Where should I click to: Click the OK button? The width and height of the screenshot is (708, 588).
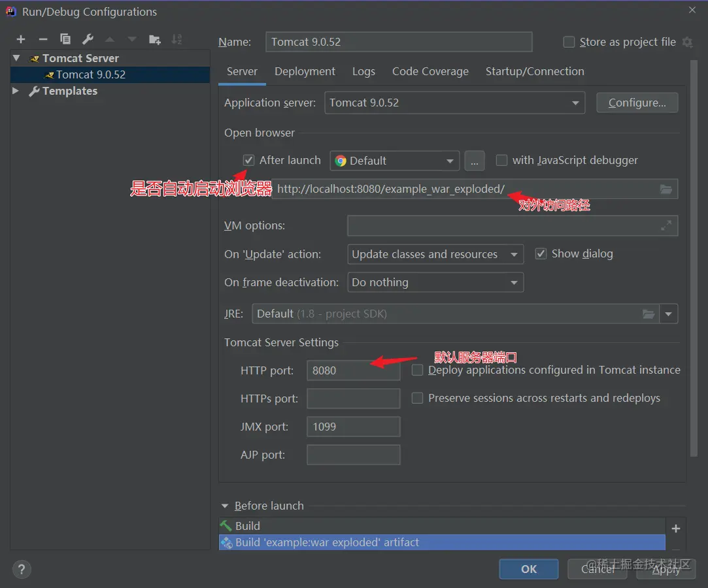(x=529, y=569)
